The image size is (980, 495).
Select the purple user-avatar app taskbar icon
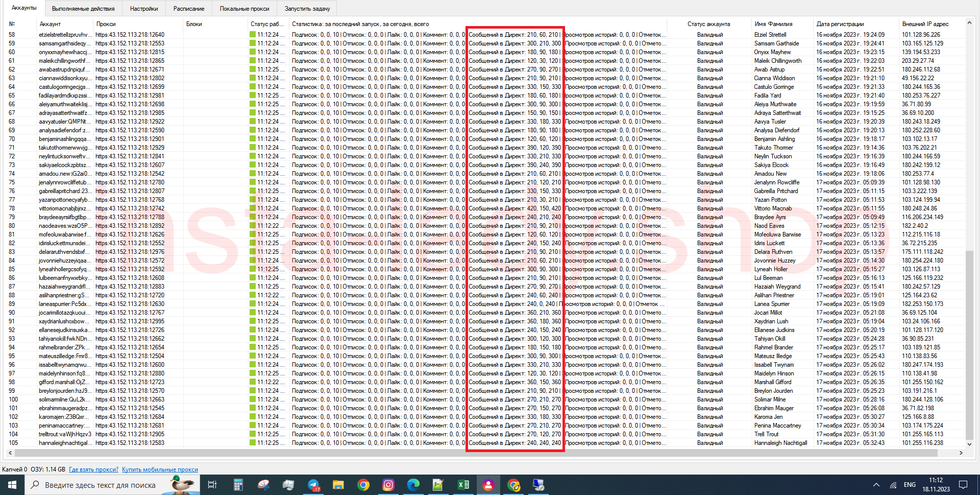point(488,485)
